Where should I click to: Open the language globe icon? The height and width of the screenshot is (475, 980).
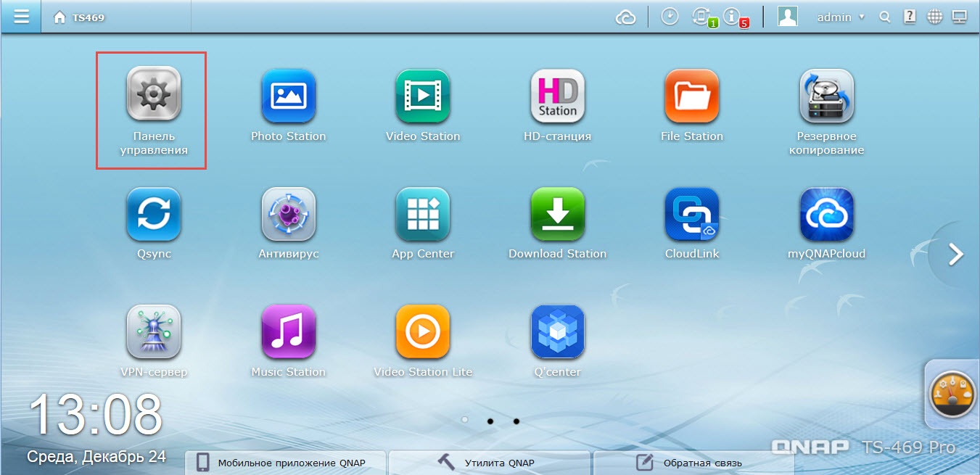pos(934,17)
